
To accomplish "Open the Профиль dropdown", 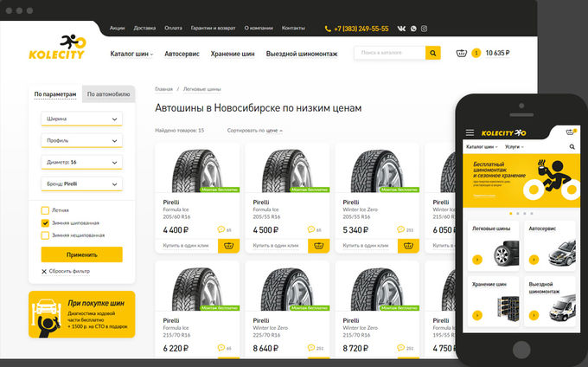I will click(81, 139).
